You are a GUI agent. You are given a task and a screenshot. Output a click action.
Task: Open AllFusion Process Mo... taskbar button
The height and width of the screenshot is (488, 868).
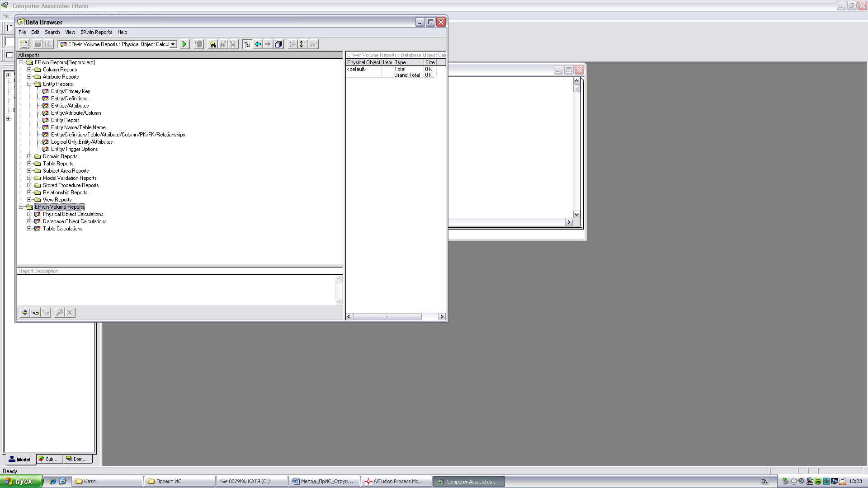(x=396, y=481)
